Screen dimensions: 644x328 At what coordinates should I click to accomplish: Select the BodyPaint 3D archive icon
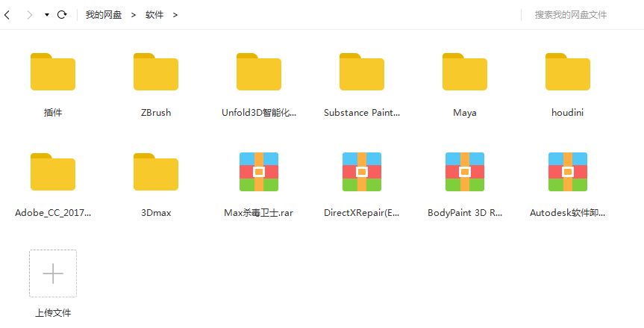[x=465, y=172]
